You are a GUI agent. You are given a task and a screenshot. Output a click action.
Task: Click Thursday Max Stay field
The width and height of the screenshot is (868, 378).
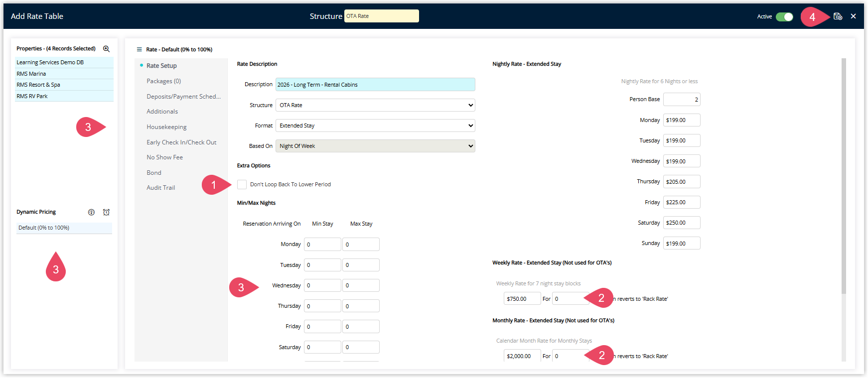(361, 306)
